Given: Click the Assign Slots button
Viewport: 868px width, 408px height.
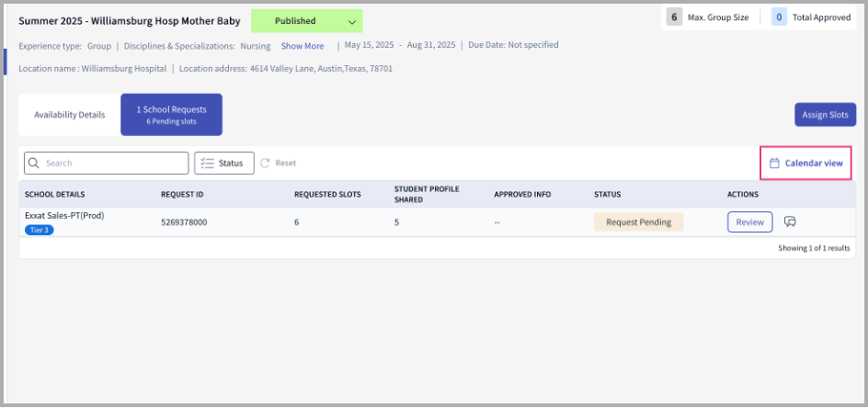Looking at the screenshot, I should point(826,115).
